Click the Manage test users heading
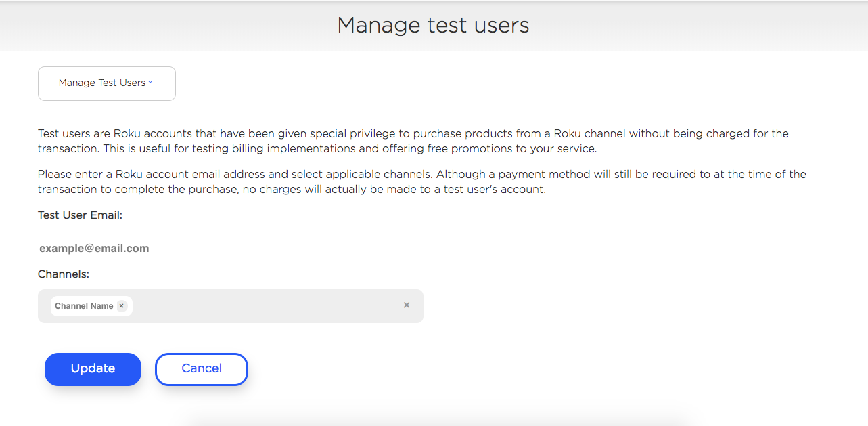 [434, 25]
